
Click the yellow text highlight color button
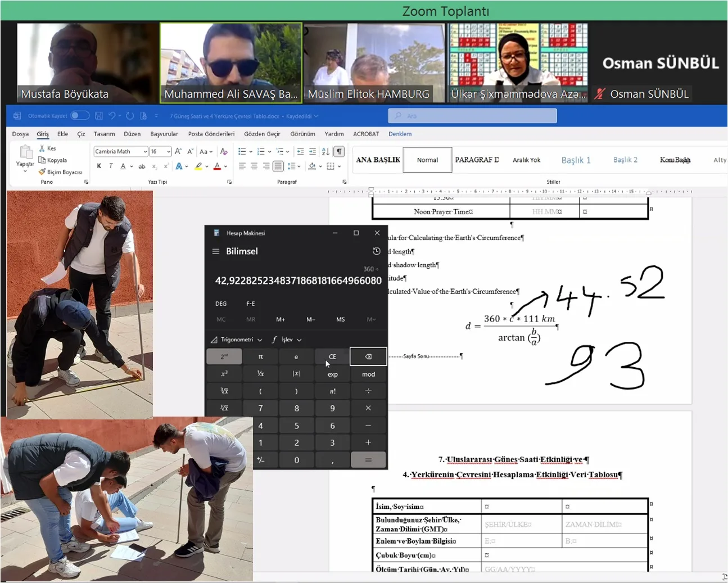(198, 166)
